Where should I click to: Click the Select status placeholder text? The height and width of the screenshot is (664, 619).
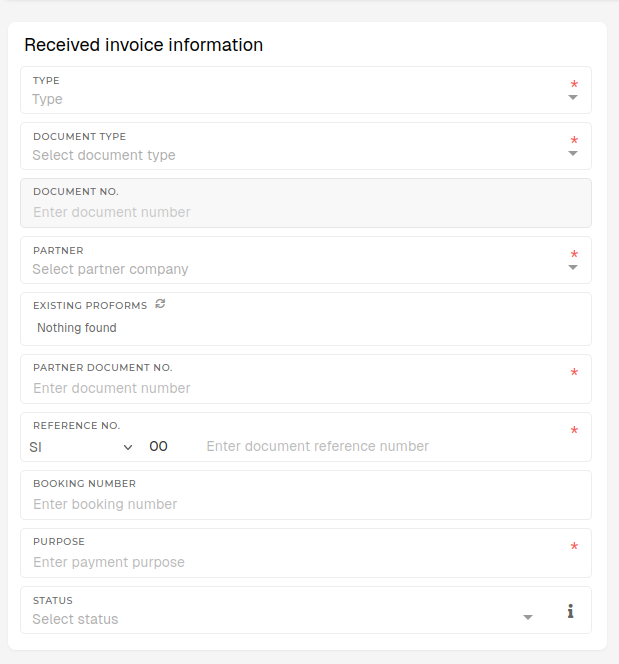(x=75, y=619)
